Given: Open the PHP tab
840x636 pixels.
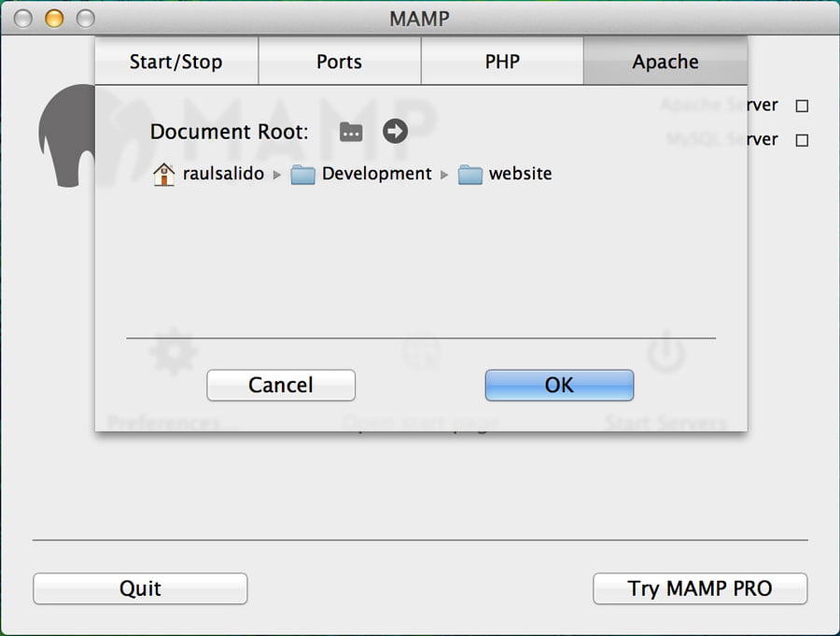Looking at the screenshot, I should tap(502, 61).
